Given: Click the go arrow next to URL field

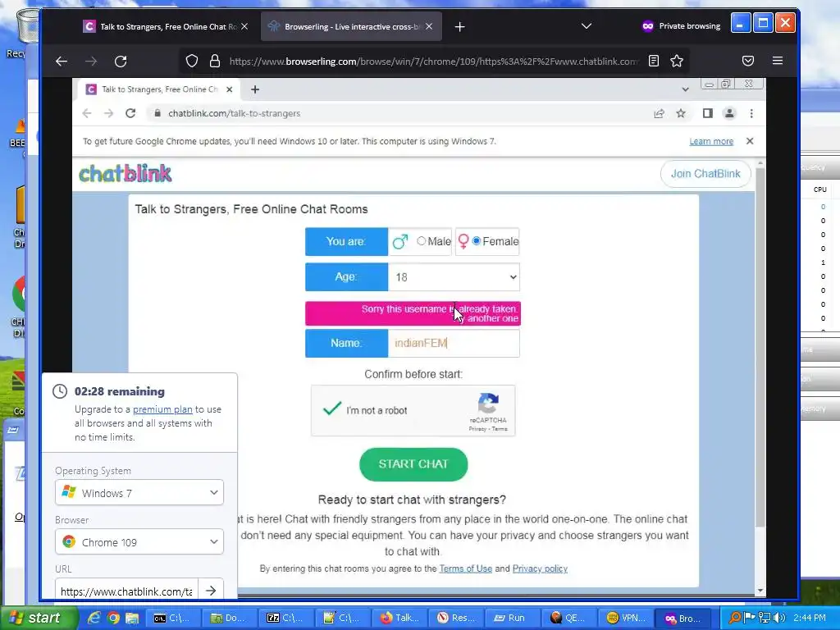Looking at the screenshot, I should [211, 591].
